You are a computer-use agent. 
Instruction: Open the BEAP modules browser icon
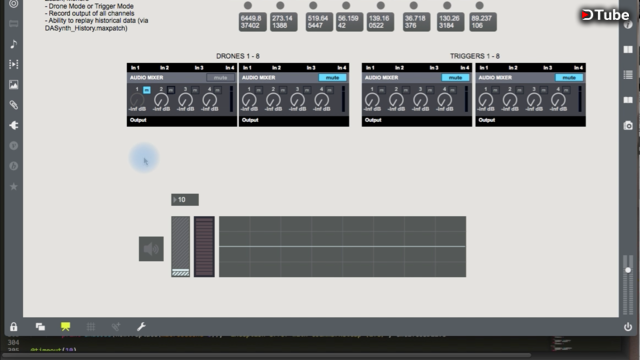coord(13,166)
